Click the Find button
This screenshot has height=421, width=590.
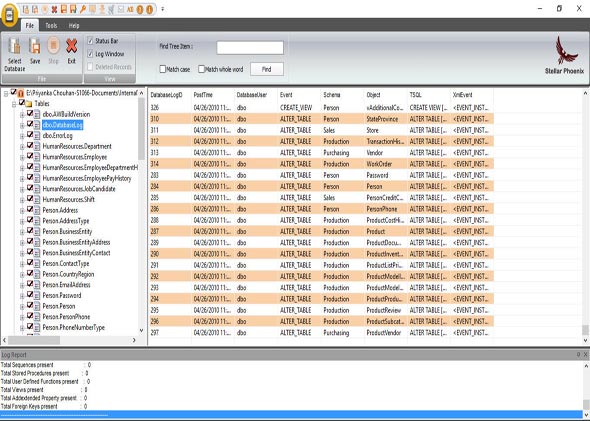[x=267, y=69]
